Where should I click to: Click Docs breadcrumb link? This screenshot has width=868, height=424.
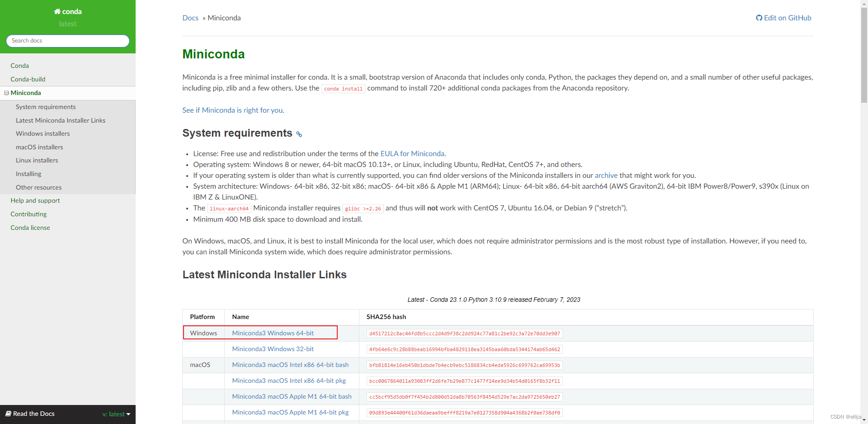click(190, 18)
